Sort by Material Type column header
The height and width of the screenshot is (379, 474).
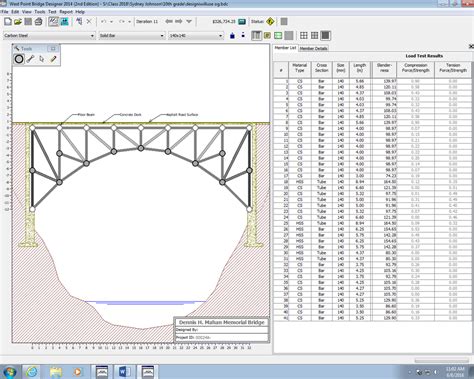tap(299, 70)
